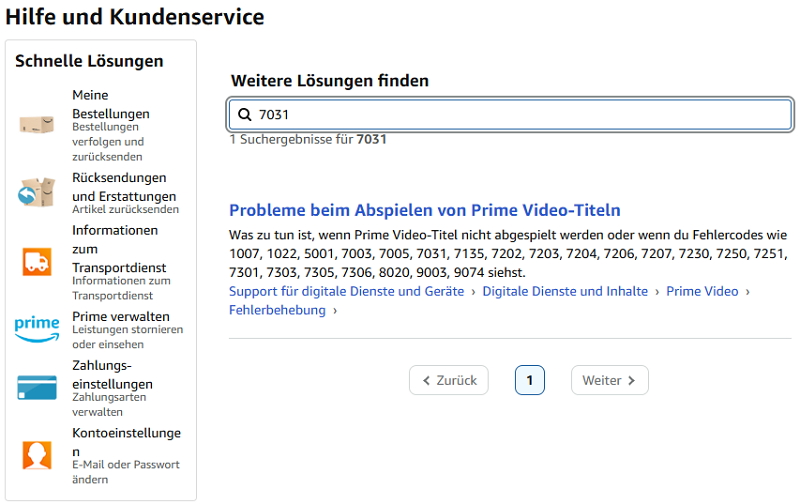Click the Weiter pagination button
The height and width of the screenshot is (504, 800).
tap(610, 380)
